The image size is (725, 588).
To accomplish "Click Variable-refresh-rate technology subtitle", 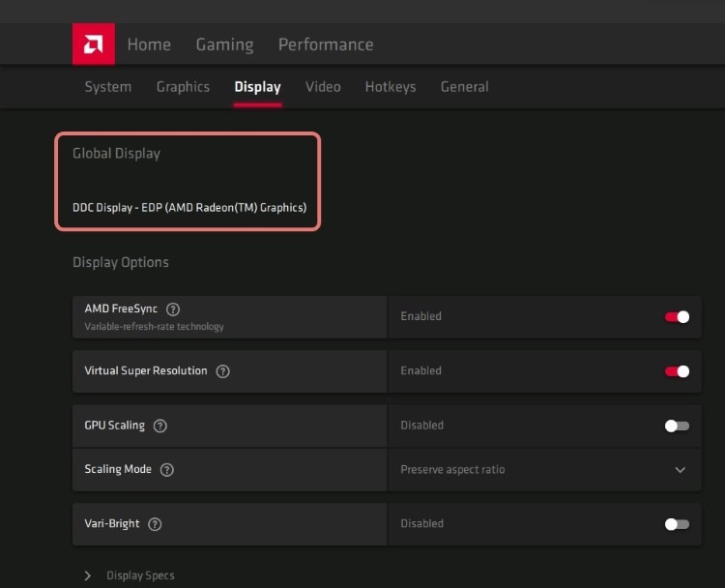I will coord(154,327).
